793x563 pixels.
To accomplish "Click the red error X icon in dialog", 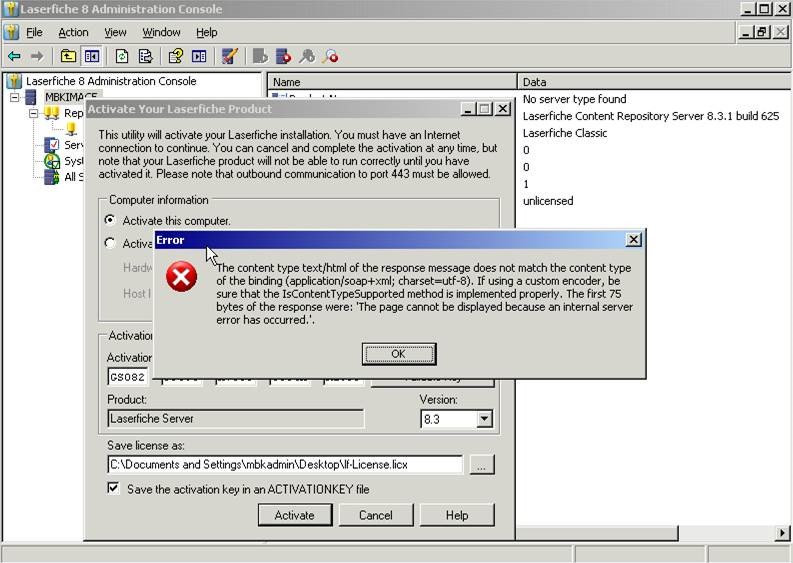I will (182, 277).
